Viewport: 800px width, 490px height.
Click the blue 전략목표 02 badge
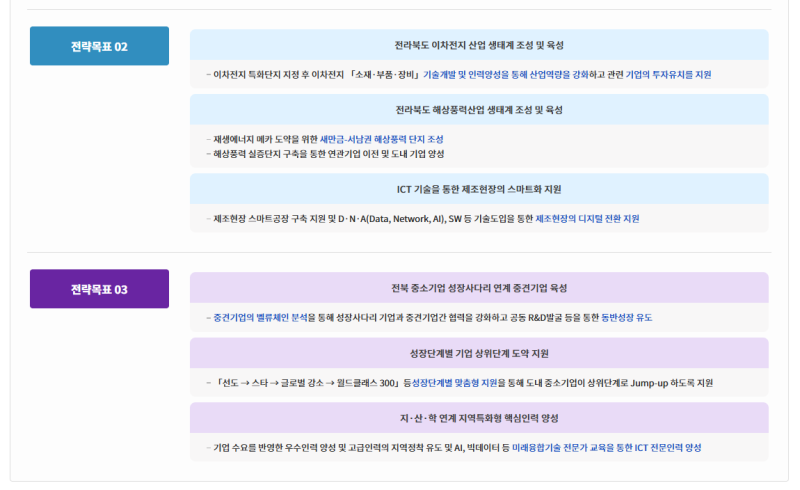pos(99,46)
